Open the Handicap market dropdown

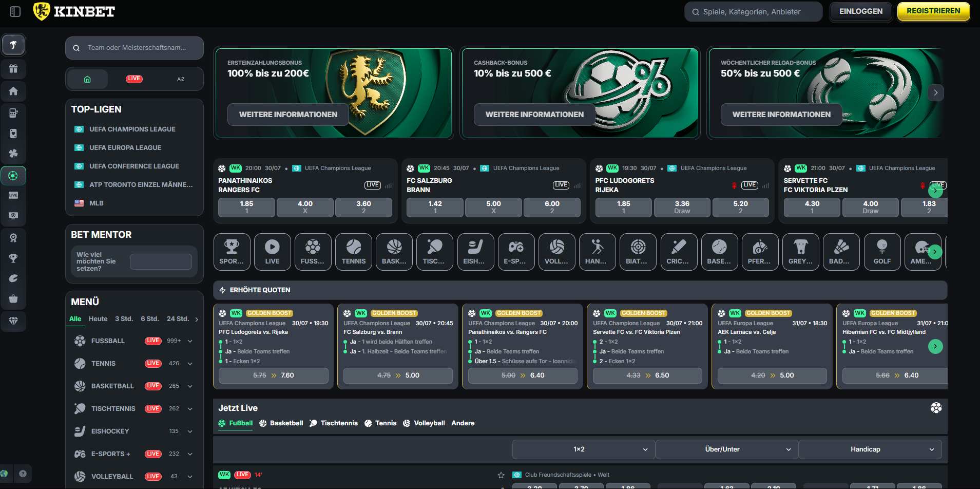point(870,449)
